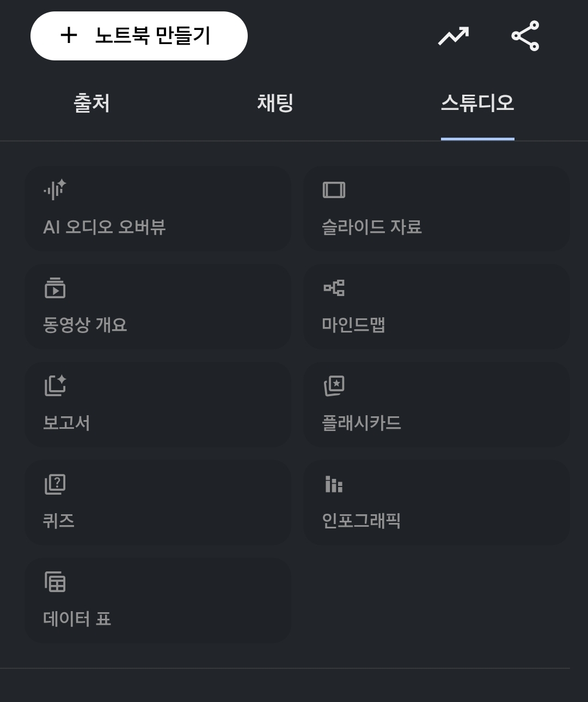Click the slide deck rectangle icon
This screenshot has height=702, width=588.
(334, 190)
